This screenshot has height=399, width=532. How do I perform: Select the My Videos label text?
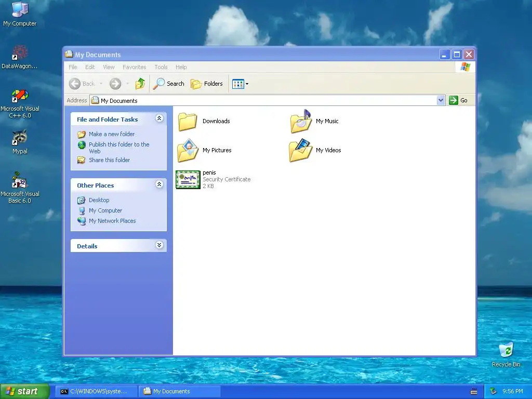[328, 150]
